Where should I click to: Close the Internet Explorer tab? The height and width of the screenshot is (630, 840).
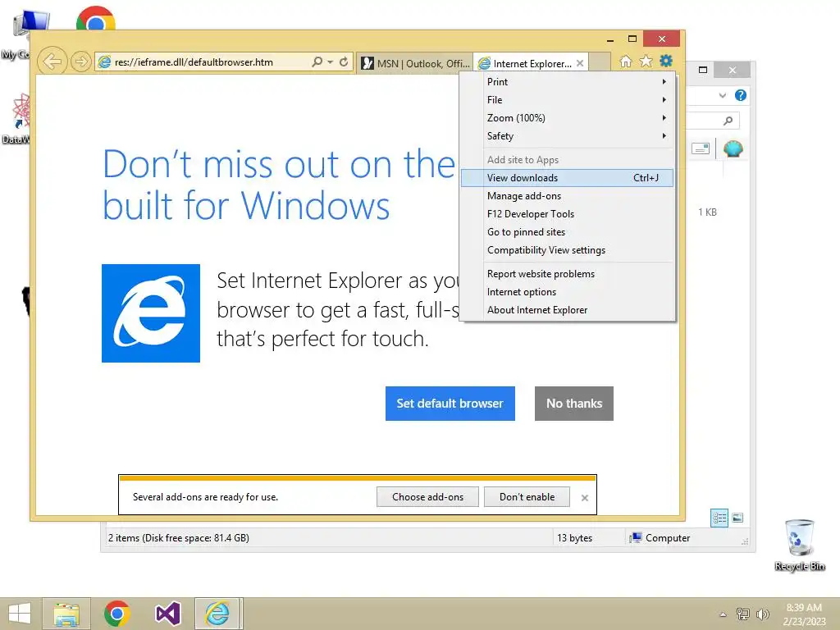click(x=580, y=63)
